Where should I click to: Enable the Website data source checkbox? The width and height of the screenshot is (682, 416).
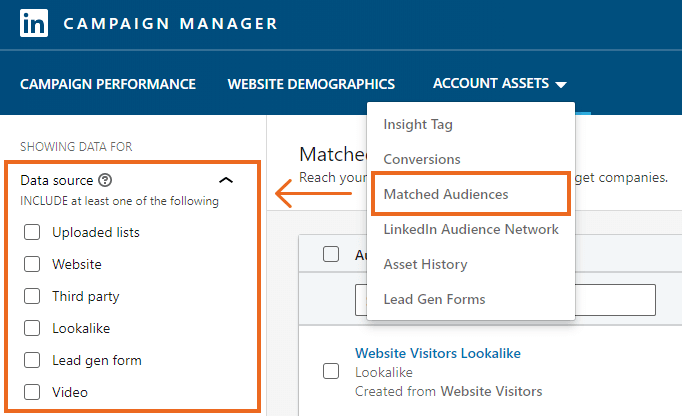(x=32, y=264)
